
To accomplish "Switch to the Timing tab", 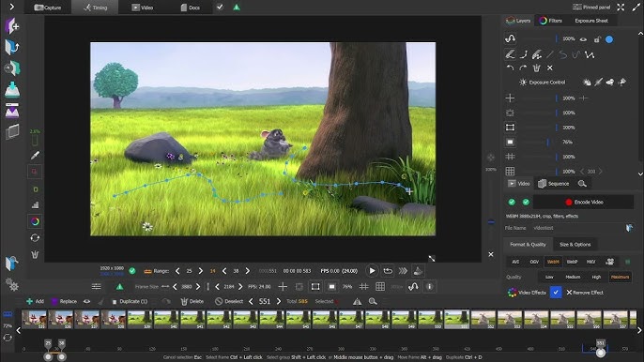I will coord(95,8).
